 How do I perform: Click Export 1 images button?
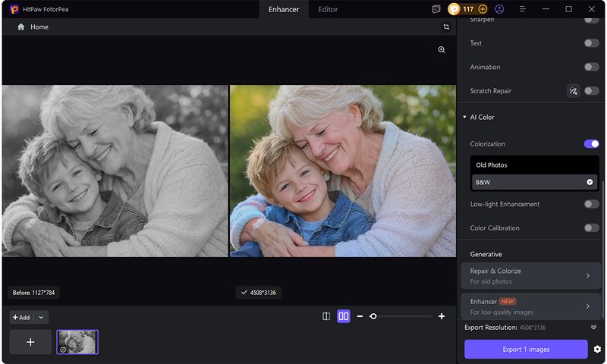(526, 350)
